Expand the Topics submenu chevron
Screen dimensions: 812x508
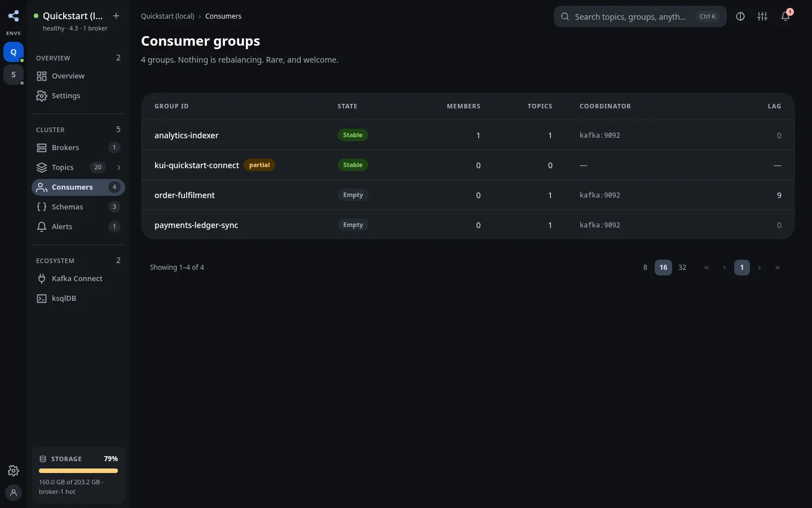[x=118, y=168]
